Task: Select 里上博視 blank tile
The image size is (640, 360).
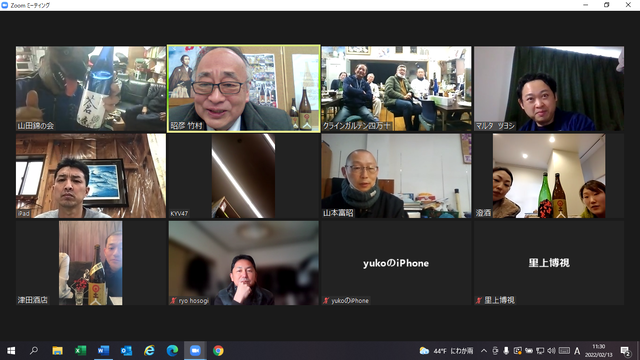Action: [x=549, y=263]
